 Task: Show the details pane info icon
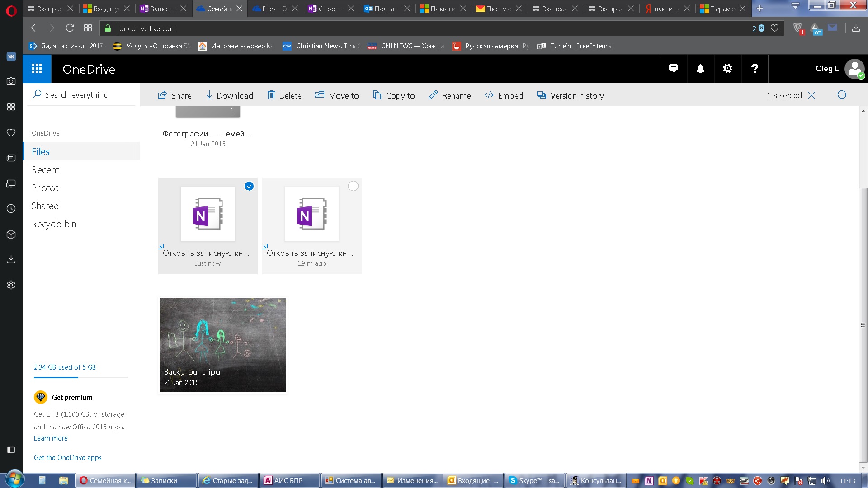tap(842, 95)
